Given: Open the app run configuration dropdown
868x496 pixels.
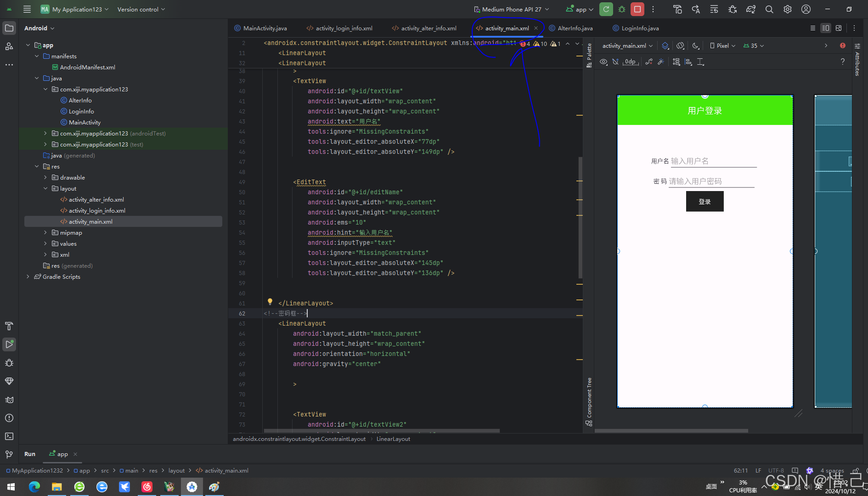Looking at the screenshot, I should click(580, 9).
